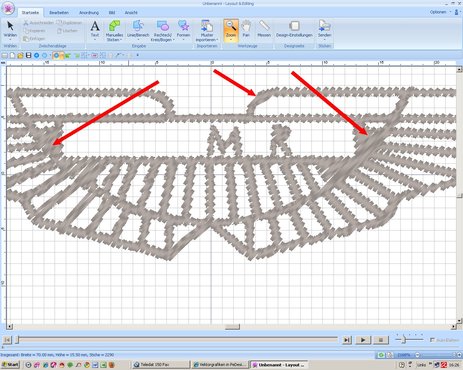Viewport: 463px width, 370px height.
Task: Toggle the Zoom tool button
Action: click(x=231, y=30)
